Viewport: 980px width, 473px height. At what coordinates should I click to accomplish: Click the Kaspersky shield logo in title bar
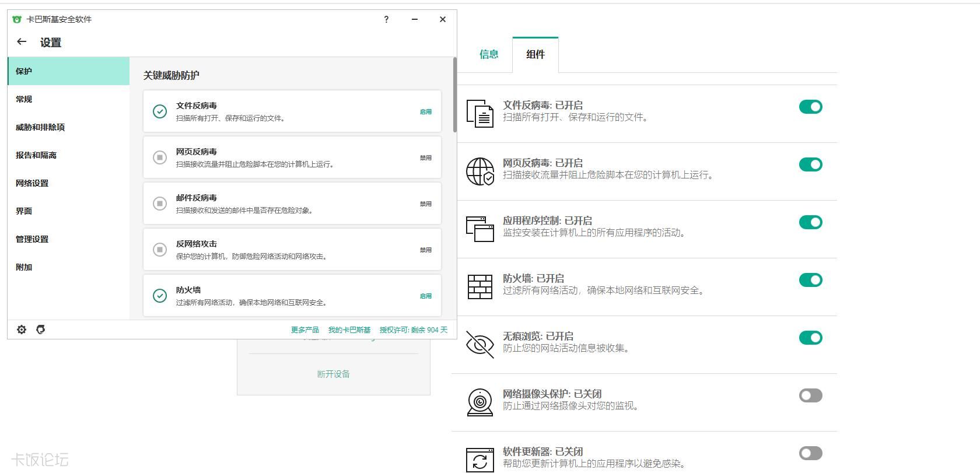click(17, 19)
